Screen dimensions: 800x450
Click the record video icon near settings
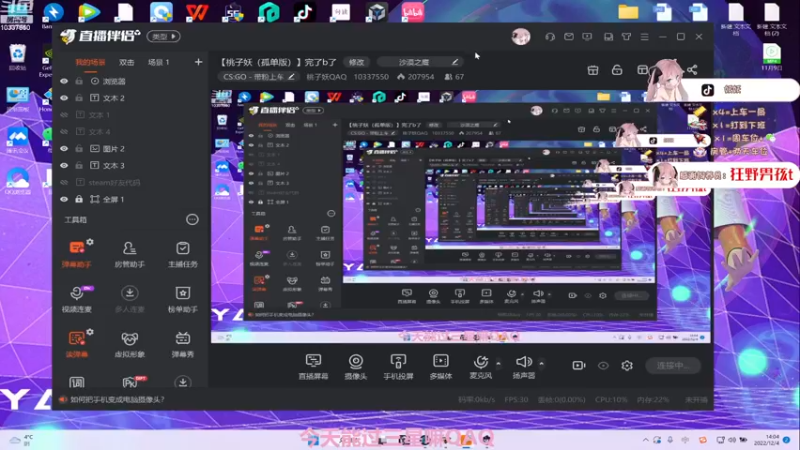coord(579,365)
